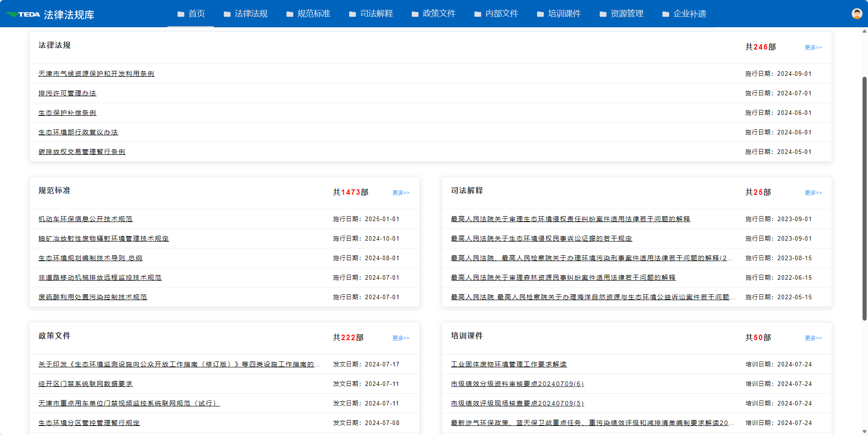Screen dimensions: 868x435
Task: Open 碳排放权交易管理暂行条例
Action: (82, 152)
